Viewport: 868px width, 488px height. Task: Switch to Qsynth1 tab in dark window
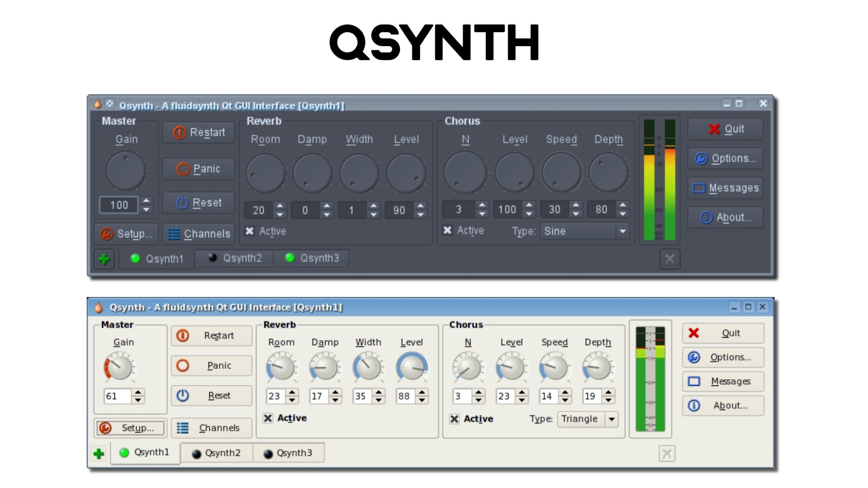pyautogui.click(x=157, y=259)
